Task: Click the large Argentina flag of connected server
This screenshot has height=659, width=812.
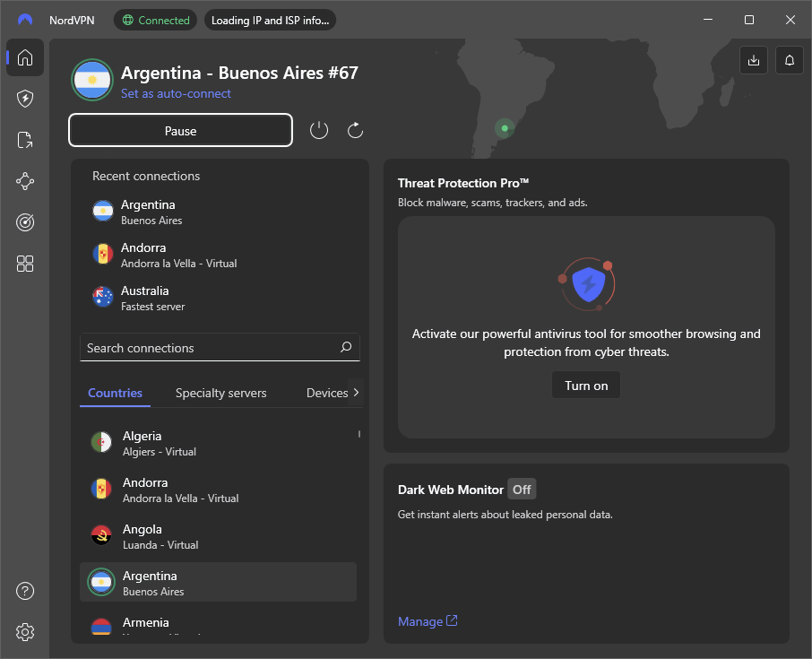Action: [92, 80]
